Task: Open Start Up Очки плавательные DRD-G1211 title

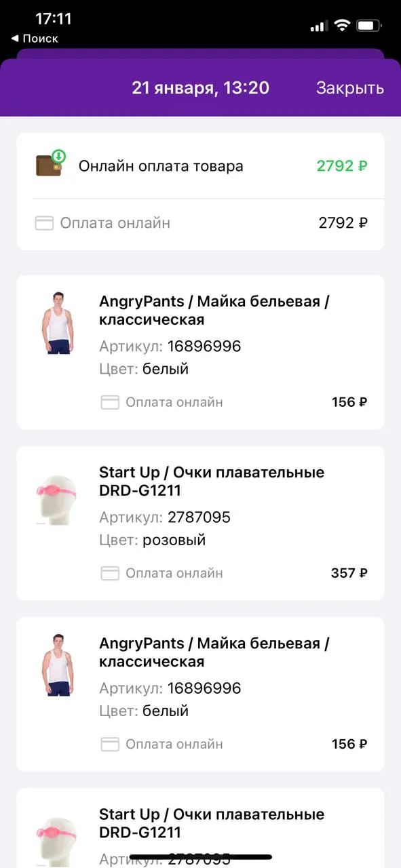Action: 212,481
